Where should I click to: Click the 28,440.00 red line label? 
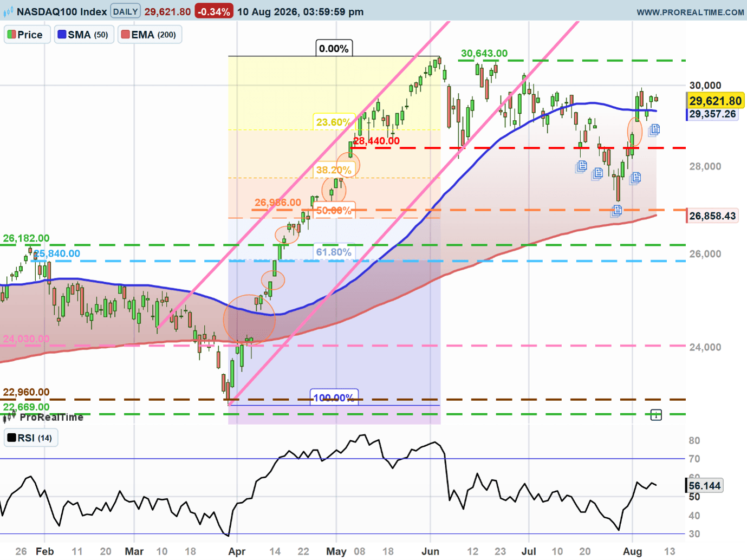tap(376, 141)
